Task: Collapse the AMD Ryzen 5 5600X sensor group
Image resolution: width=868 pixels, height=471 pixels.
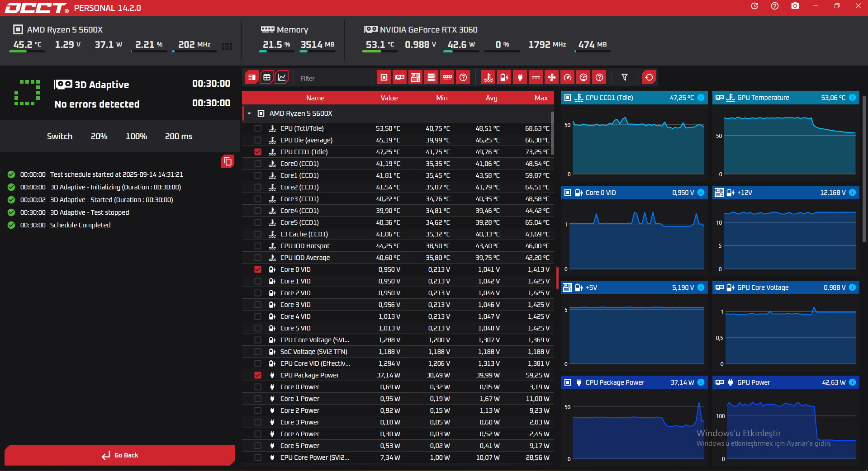Action: pyautogui.click(x=249, y=113)
